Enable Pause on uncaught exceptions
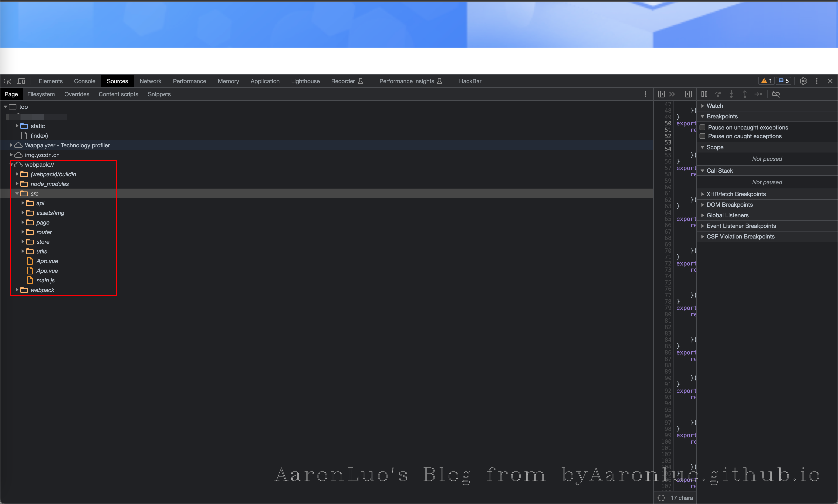 [702, 127]
